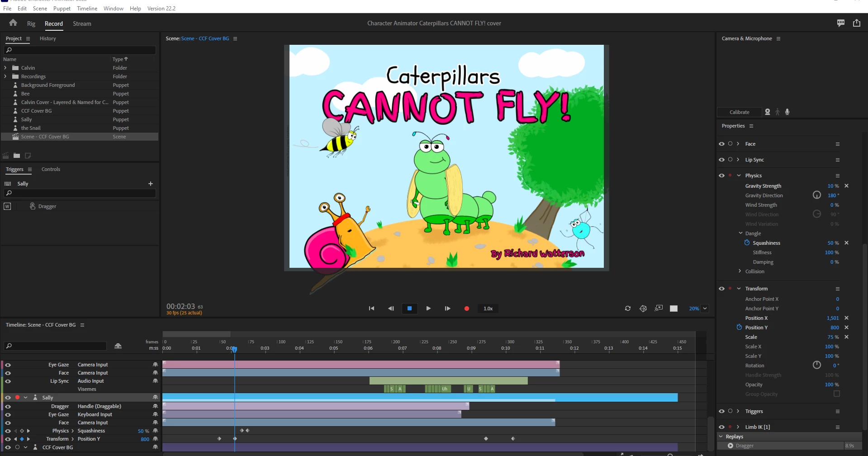Start recording with the red record button
Viewport: 868px width, 456px height.
pyautogui.click(x=467, y=309)
